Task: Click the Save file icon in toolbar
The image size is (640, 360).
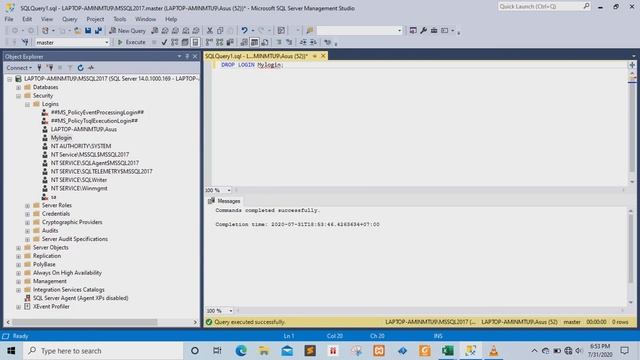Action: [88, 31]
